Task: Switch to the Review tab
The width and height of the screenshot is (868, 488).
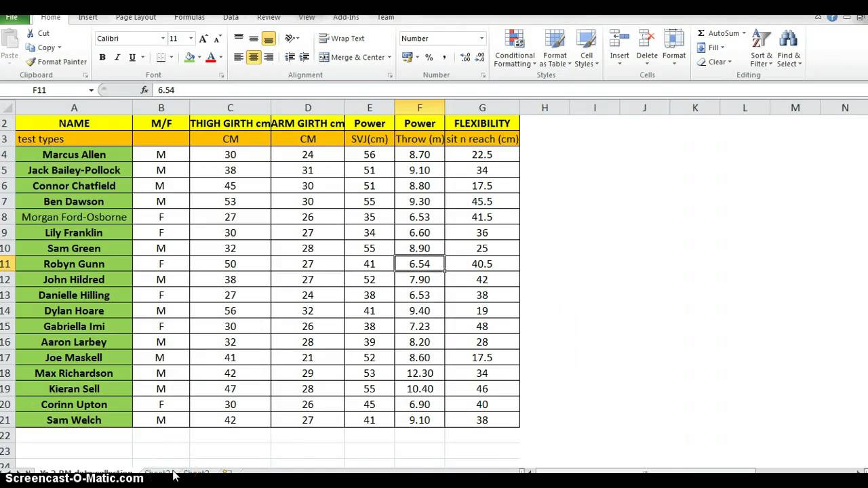Action: point(269,17)
